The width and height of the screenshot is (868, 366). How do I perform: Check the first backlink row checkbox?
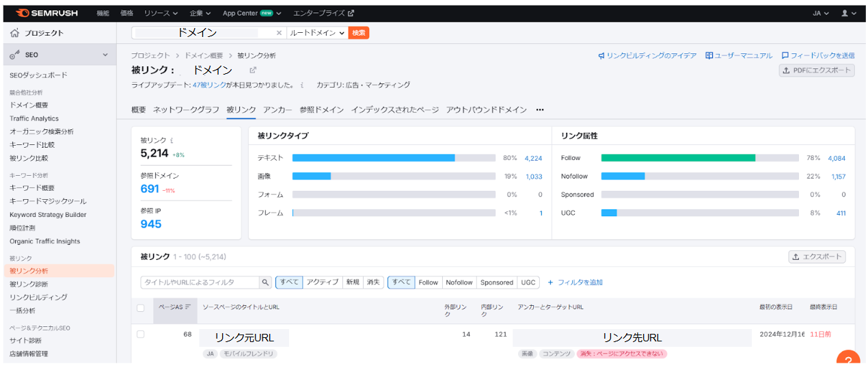click(141, 335)
